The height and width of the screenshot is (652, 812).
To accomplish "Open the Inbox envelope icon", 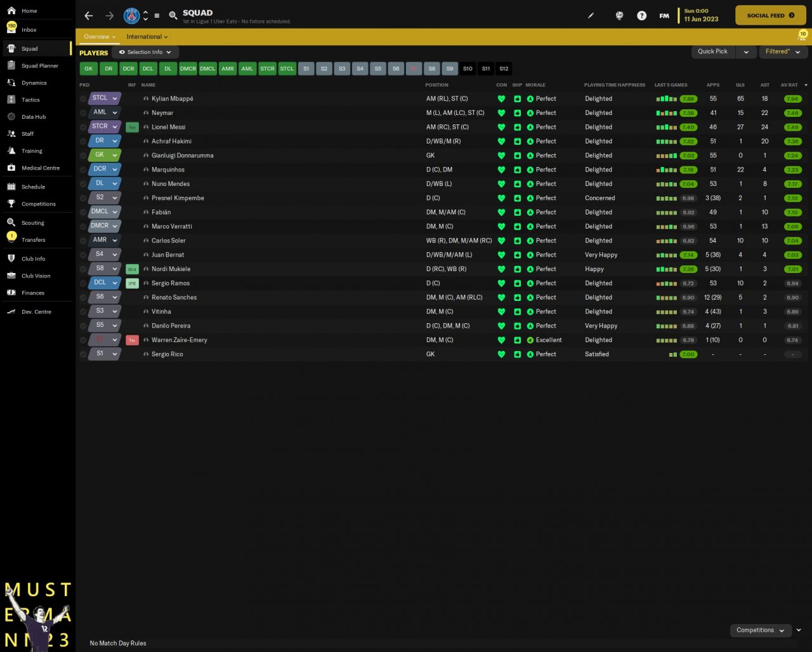I will pyautogui.click(x=11, y=30).
